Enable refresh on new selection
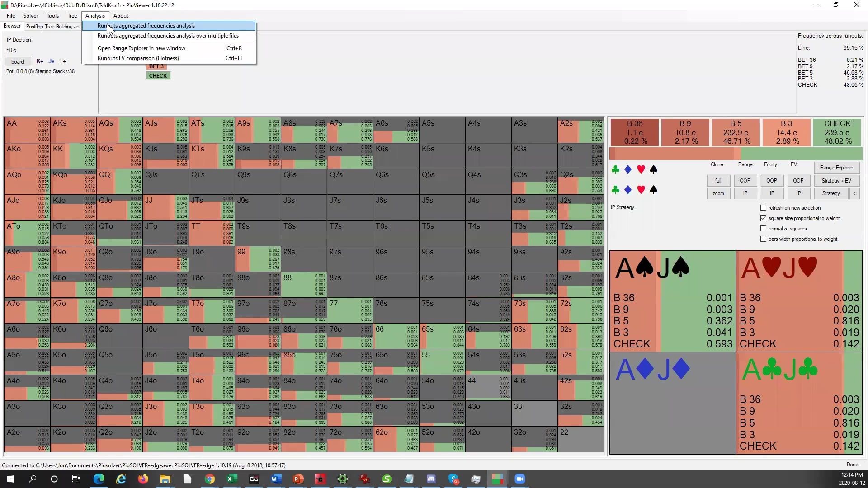Screen dimensions: 868x488 click(x=764, y=207)
